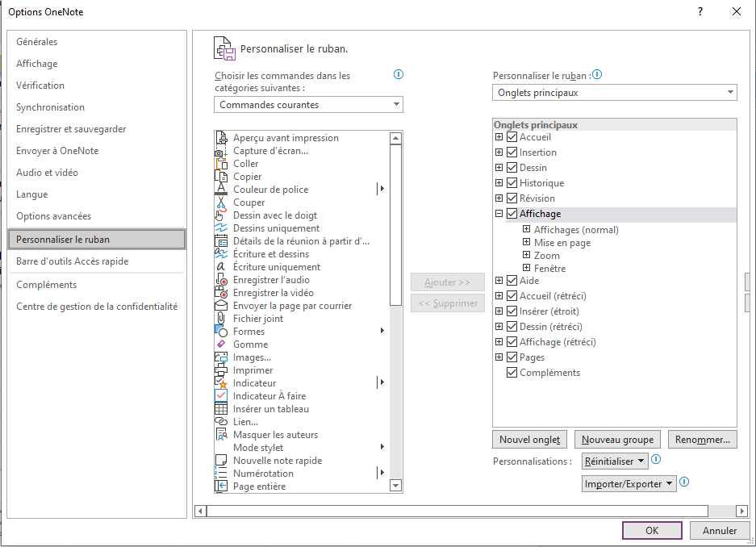Open the Options avancées category
Screen dimensions: 756x547
point(53,216)
